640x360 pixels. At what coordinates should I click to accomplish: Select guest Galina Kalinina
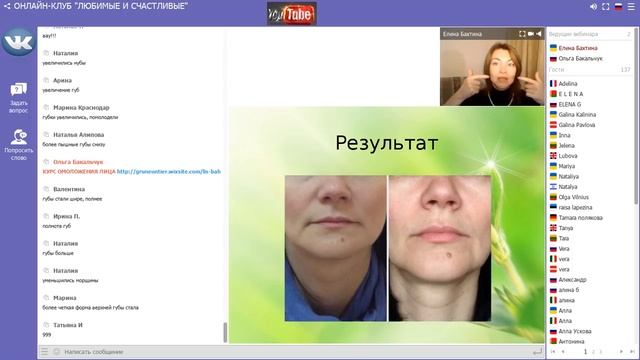click(577, 115)
